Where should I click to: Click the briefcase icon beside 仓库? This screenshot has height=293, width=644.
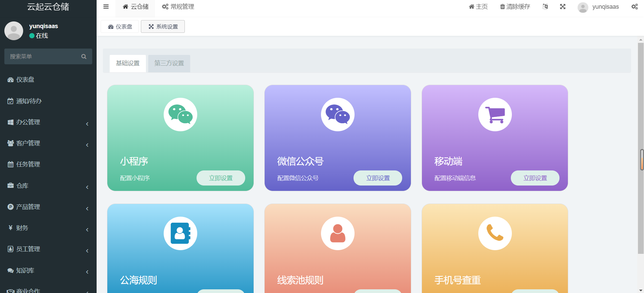coord(10,186)
